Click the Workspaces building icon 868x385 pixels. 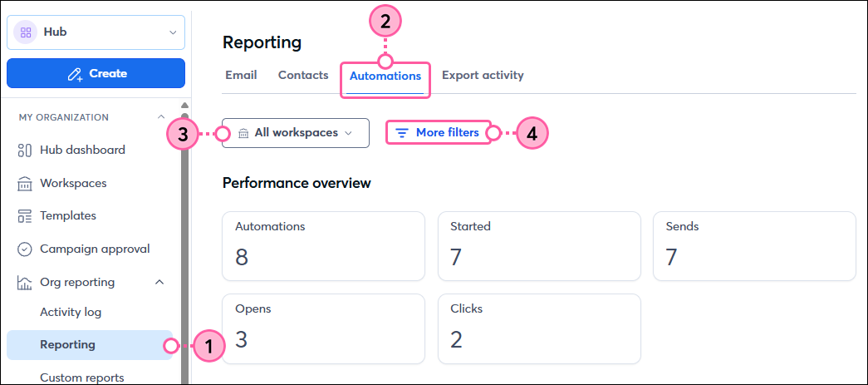pos(25,184)
